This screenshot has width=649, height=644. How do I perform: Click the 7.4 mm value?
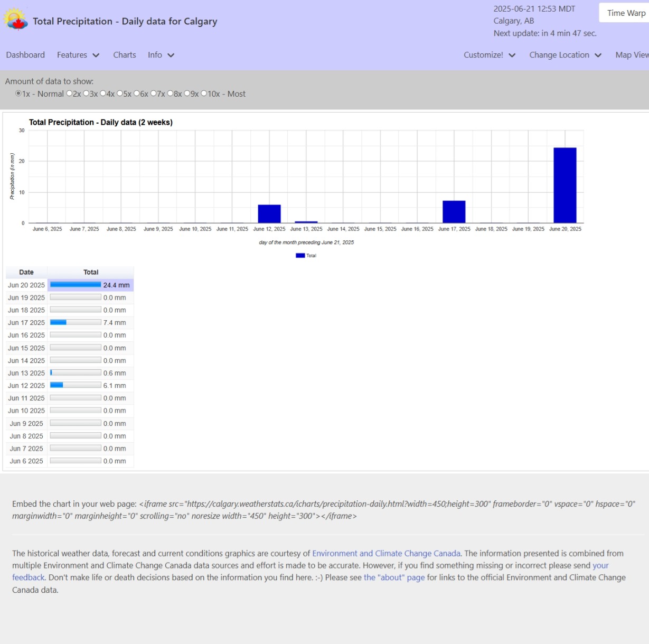click(115, 323)
